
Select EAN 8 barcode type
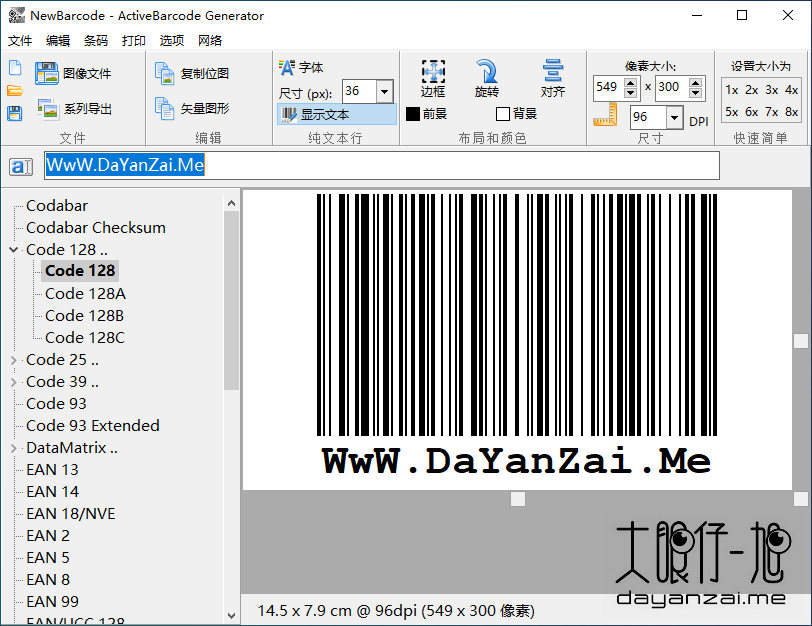[x=48, y=580]
